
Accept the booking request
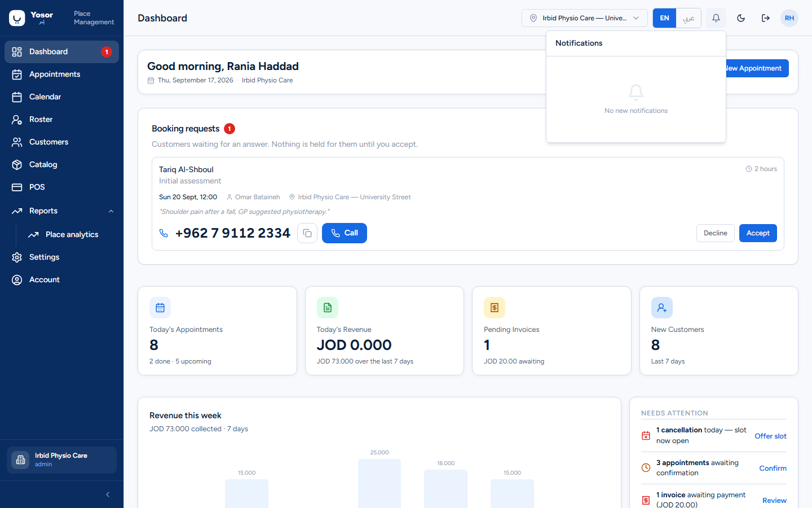click(758, 233)
